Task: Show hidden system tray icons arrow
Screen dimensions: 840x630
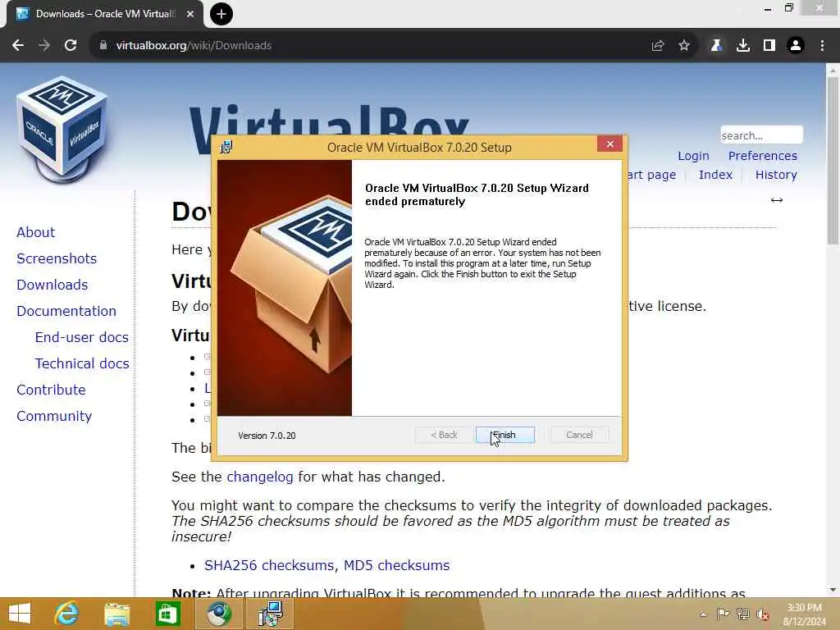Action: pos(703,614)
